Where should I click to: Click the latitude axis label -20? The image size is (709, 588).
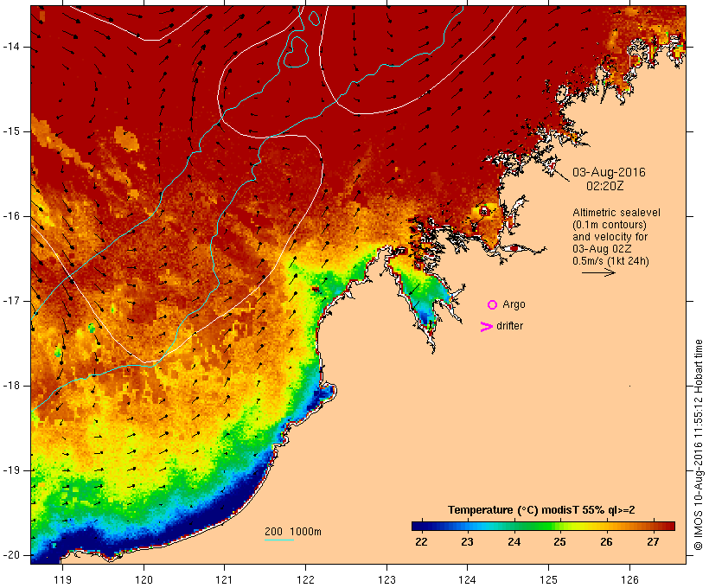coord(11,555)
